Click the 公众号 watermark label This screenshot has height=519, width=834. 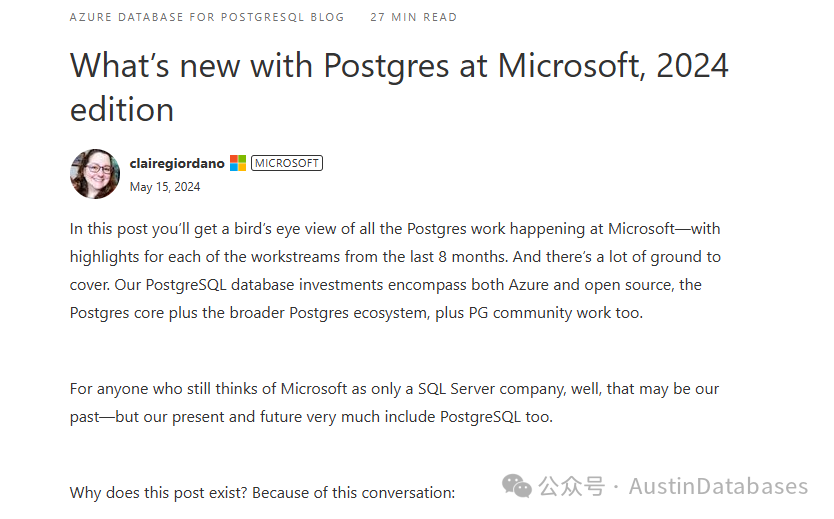pyautogui.click(x=572, y=487)
